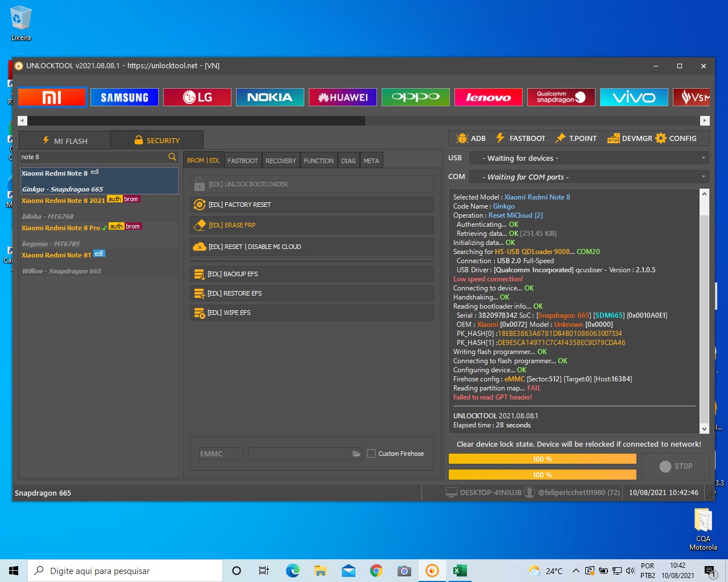Select Xiaomi Redmi Note 8 Ginkgo entry
Image resolution: width=728 pixels, height=582 pixels.
pos(100,181)
